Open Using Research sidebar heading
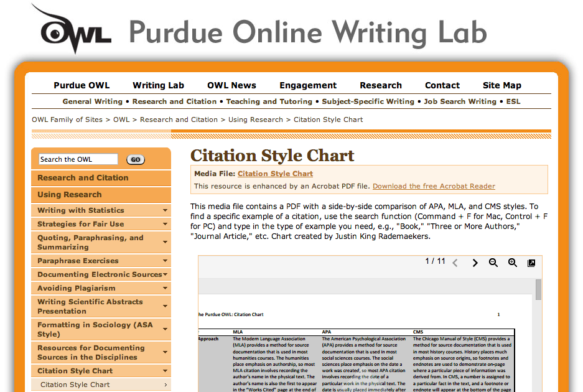 (x=101, y=195)
